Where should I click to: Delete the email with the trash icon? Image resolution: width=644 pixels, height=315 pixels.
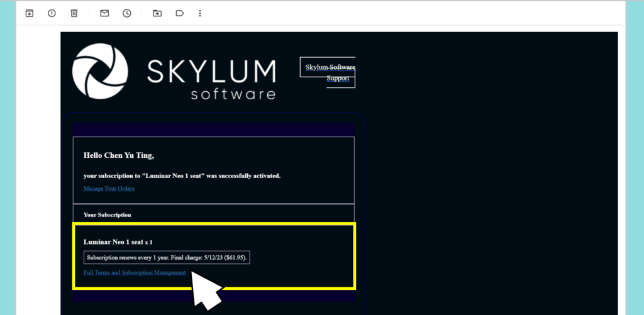click(74, 14)
